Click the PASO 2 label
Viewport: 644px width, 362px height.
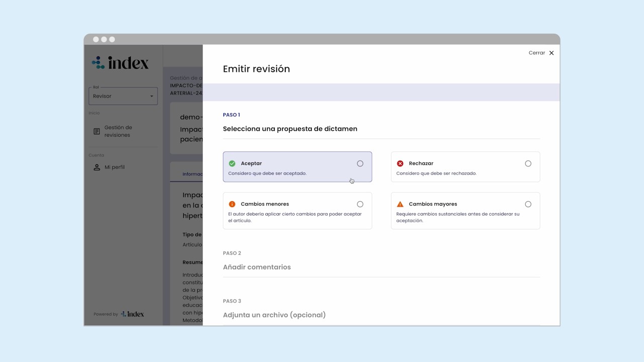[x=232, y=253]
